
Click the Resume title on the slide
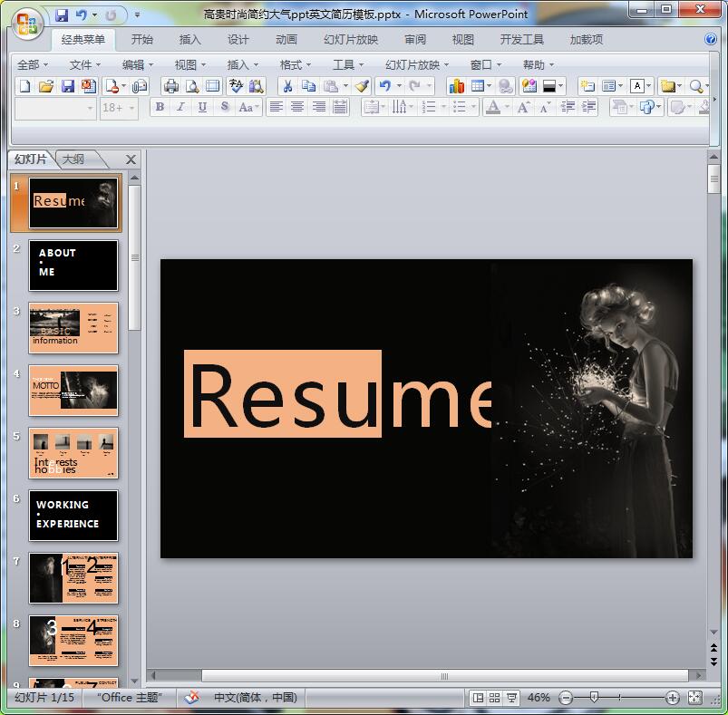340,394
